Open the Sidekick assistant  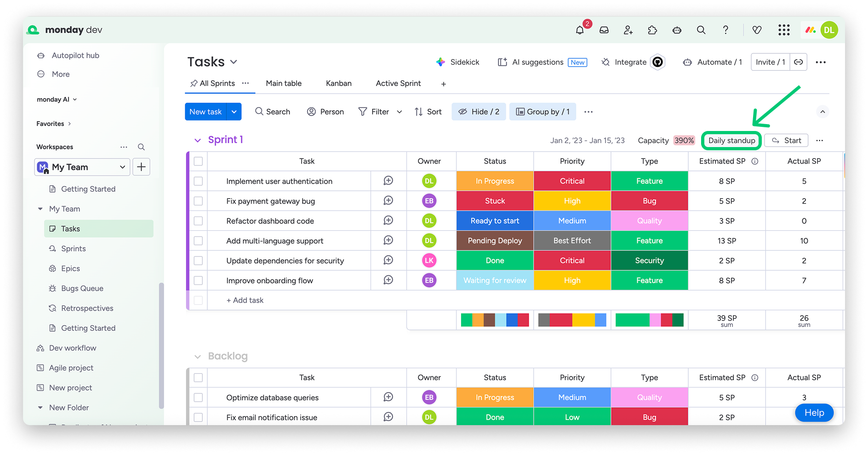457,62
